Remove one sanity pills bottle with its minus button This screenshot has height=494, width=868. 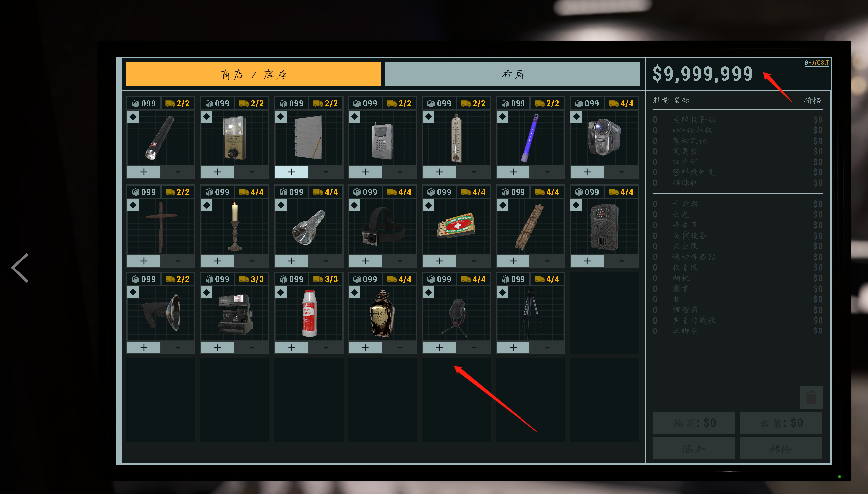[399, 347]
